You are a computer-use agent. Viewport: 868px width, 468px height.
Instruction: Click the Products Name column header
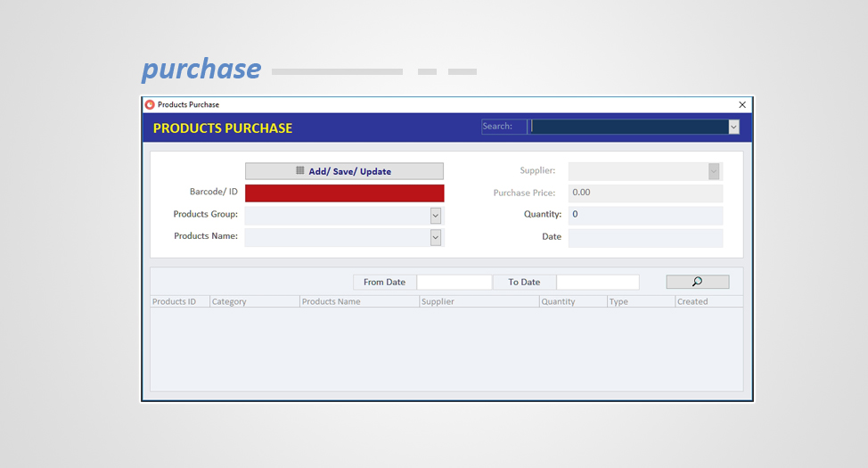[359, 301]
